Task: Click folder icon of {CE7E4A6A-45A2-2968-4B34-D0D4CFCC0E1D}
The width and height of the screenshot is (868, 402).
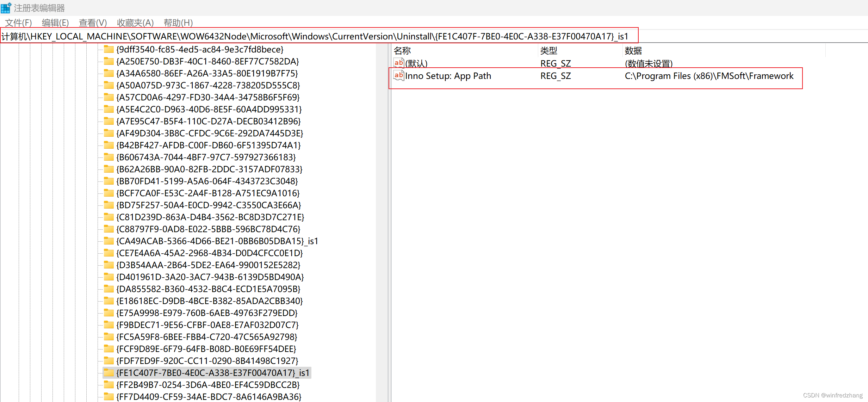Action: coord(109,253)
